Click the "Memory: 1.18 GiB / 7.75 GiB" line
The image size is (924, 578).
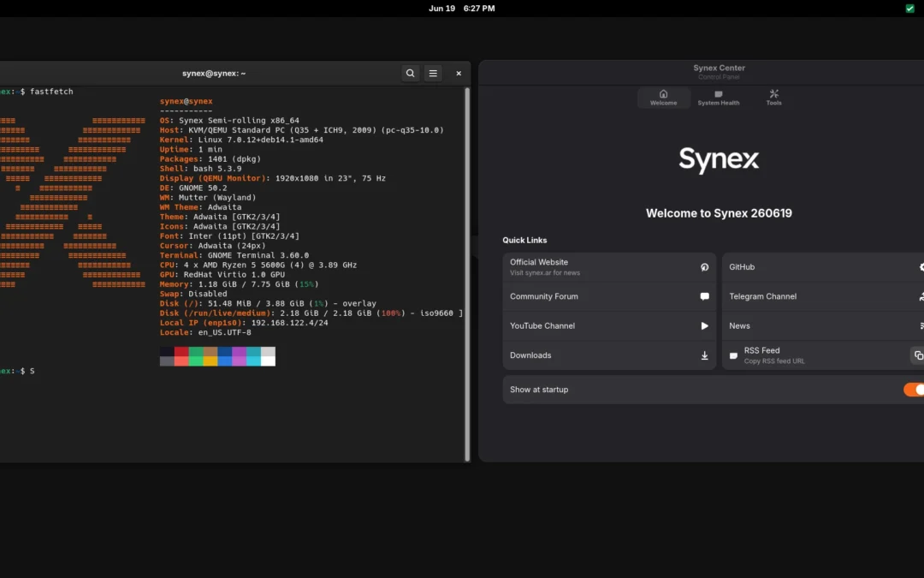(240, 284)
